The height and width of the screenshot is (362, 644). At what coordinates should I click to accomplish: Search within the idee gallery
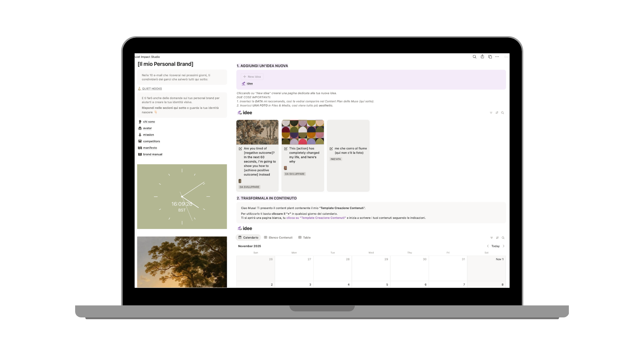pos(502,113)
